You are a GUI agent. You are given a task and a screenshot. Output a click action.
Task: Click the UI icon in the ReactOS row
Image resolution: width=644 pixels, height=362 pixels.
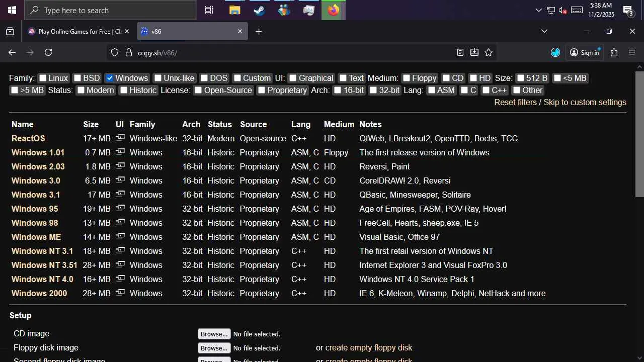(120, 138)
